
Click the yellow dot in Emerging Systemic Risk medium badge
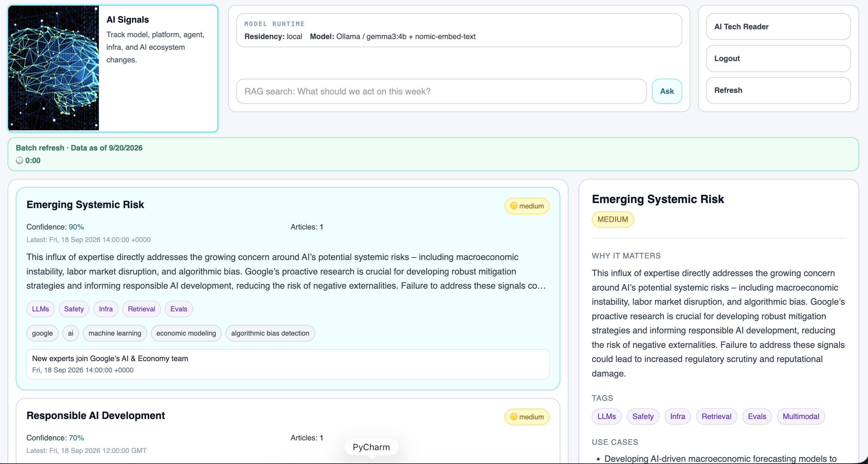(x=513, y=206)
